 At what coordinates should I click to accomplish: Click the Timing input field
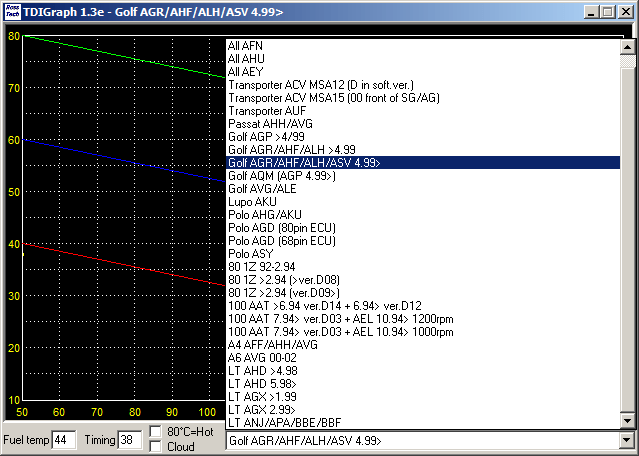[x=130, y=440]
